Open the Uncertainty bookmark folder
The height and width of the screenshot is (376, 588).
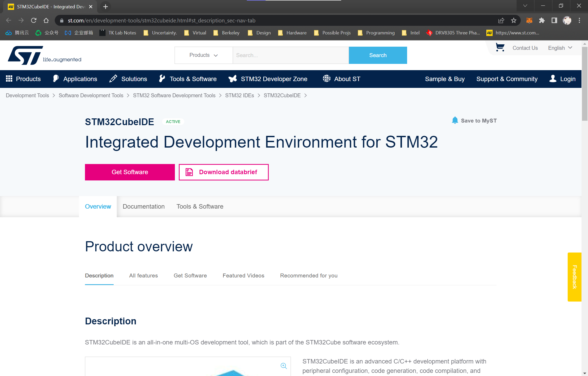(160, 33)
